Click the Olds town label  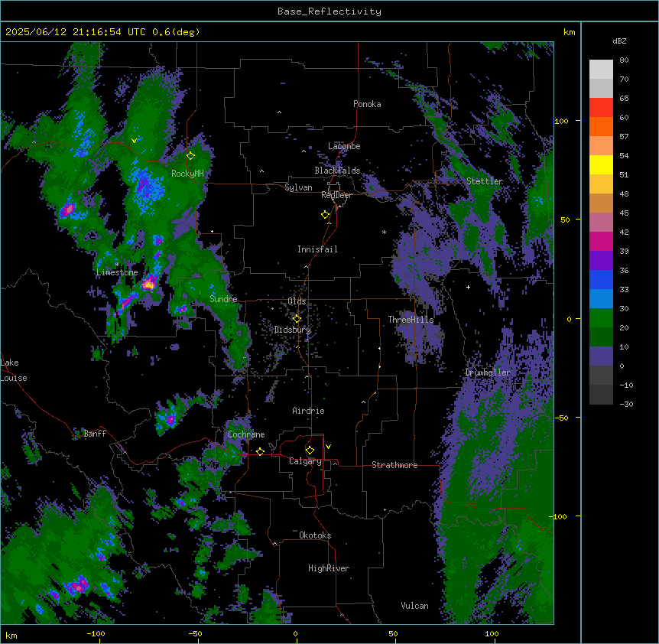pos(297,301)
